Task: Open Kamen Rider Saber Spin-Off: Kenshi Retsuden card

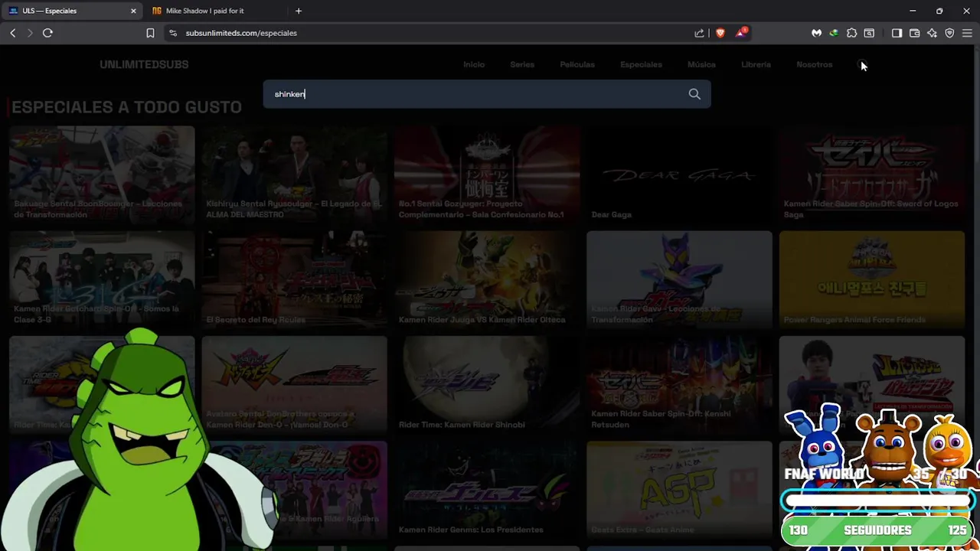Action: click(x=679, y=385)
